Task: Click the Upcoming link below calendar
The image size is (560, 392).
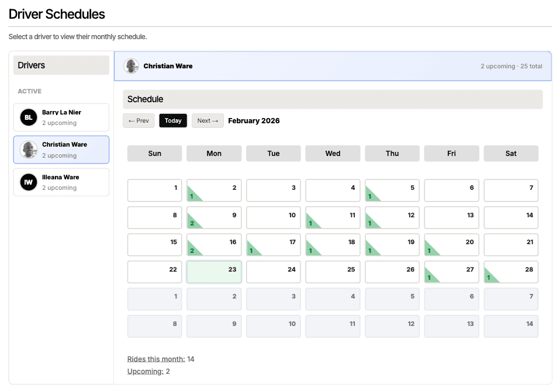Action: 145,372
